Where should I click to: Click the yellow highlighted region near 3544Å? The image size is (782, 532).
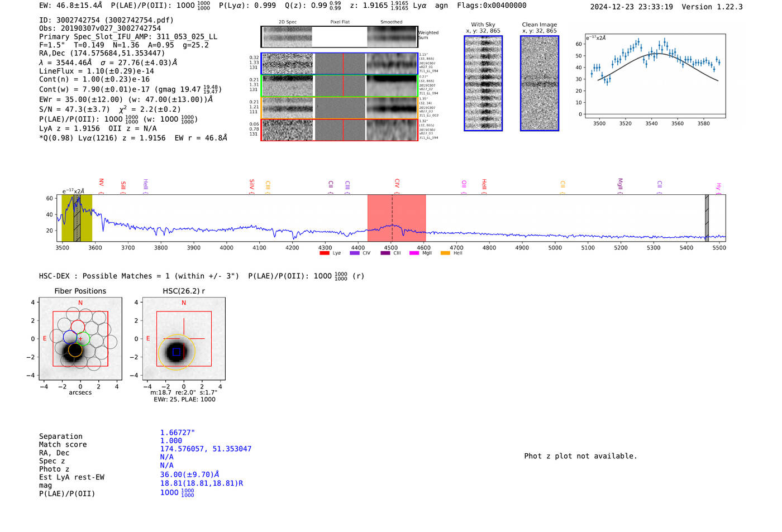77,218
